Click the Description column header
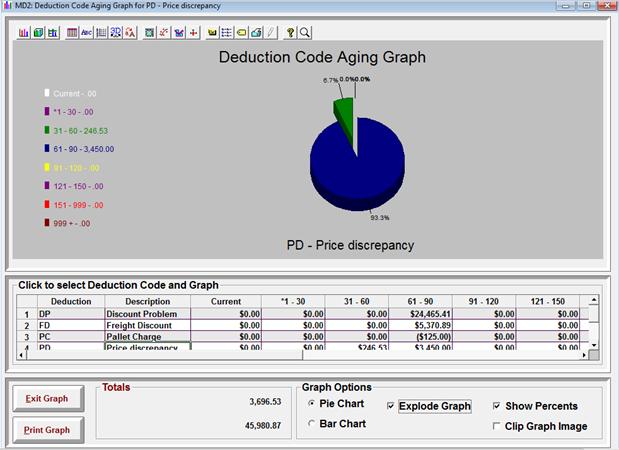This screenshot has height=450, width=619. [148, 301]
